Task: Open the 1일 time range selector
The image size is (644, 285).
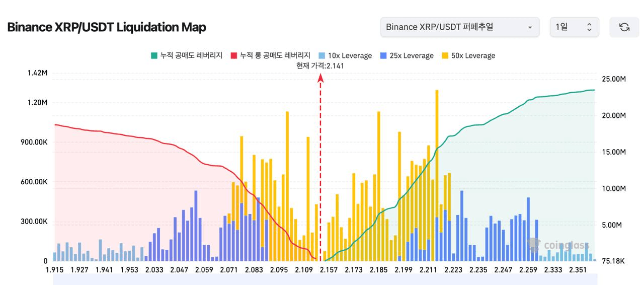Action: [x=574, y=27]
